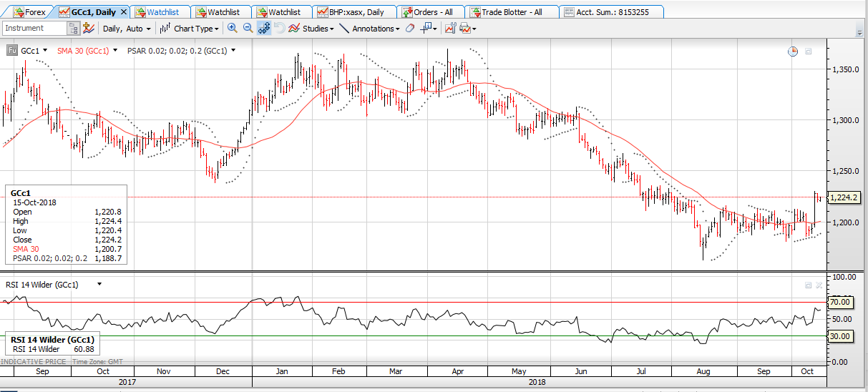The height and width of the screenshot is (392, 868).
Task: Open instrument finder icon beside Instrument field
Action: pyautogui.click(x=74, y=28)
